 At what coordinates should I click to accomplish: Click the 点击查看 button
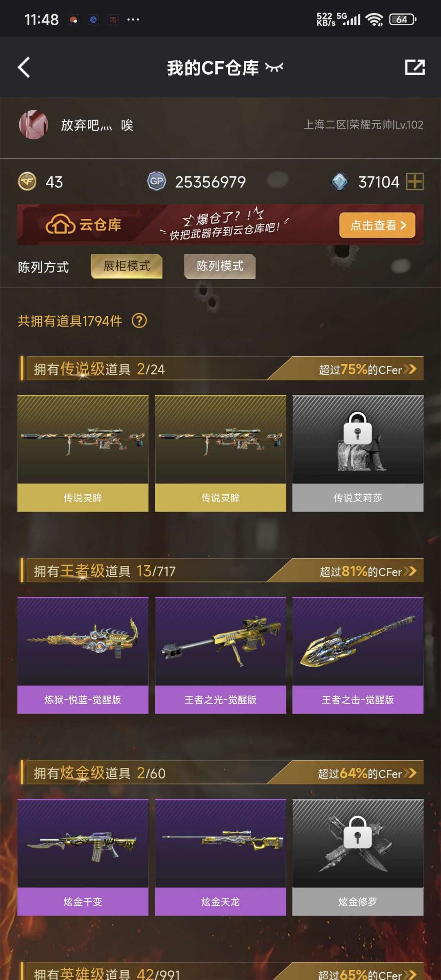click(x=377, y=225)
